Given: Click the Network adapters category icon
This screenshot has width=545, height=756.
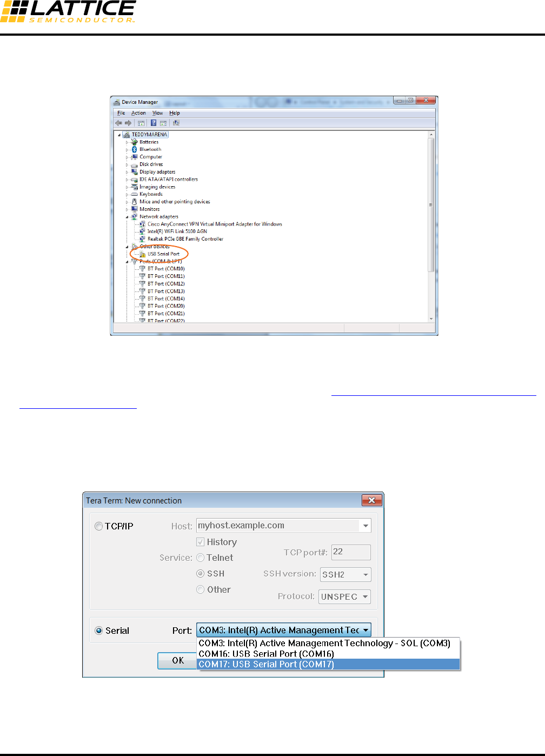Looking at the screenshot, I should tap(135, 216).
